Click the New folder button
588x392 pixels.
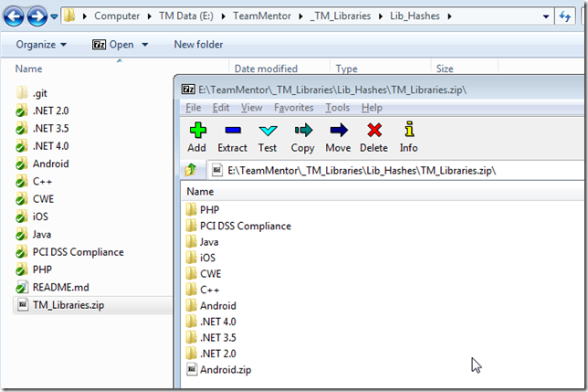[x=198, y=45]
